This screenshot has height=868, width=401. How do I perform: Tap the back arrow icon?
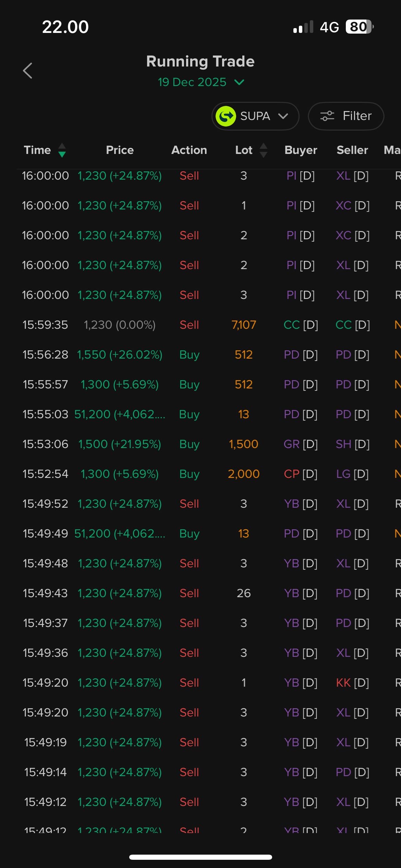coord(27,71)
